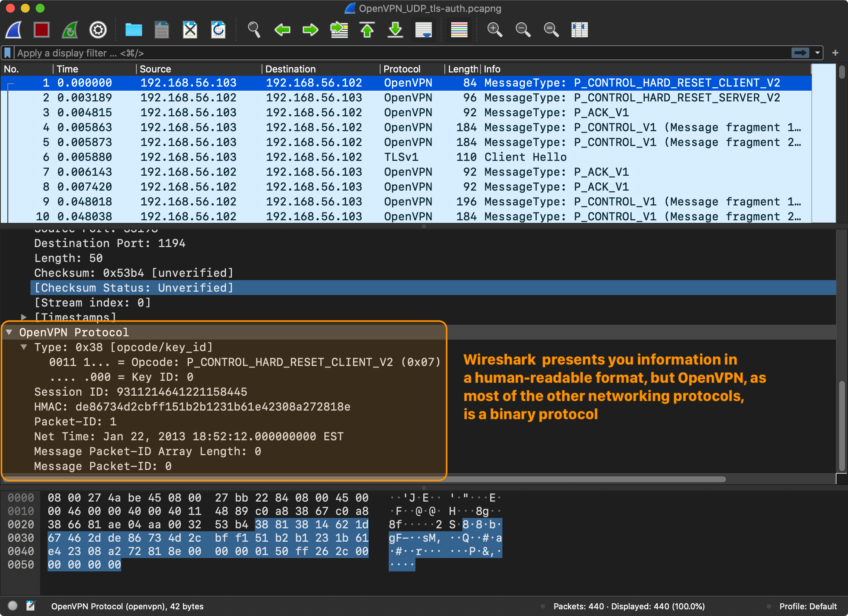Select packet 3 at time 0.004815
This screenshot has width=848, height=616.
[x=406, y=113]
